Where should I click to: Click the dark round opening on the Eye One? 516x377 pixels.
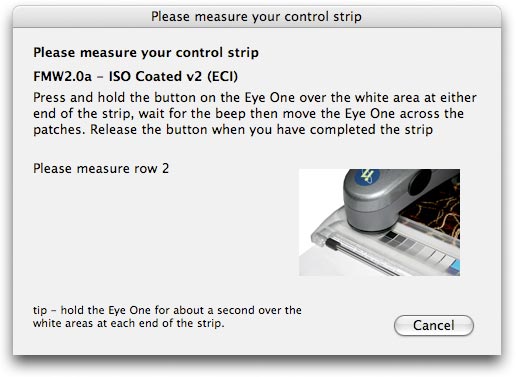tap(419, 182)
